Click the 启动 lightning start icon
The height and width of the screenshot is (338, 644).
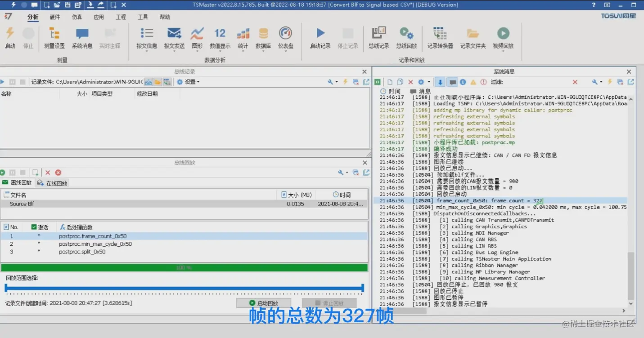point(10,38)
